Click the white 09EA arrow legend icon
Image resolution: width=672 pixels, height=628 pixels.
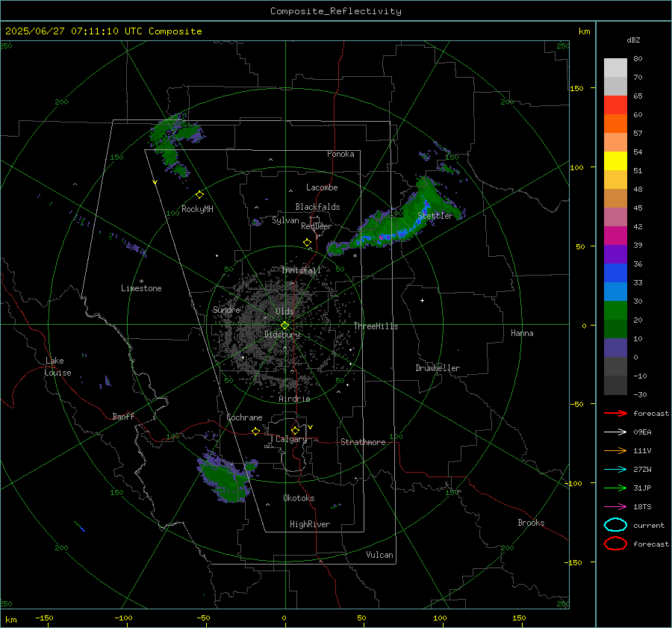(615, 432)
